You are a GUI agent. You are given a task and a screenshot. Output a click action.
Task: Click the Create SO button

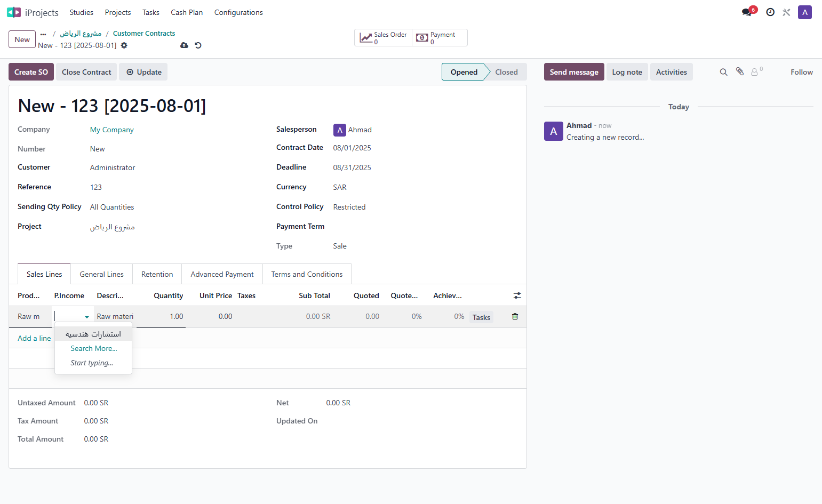[31, 72]
